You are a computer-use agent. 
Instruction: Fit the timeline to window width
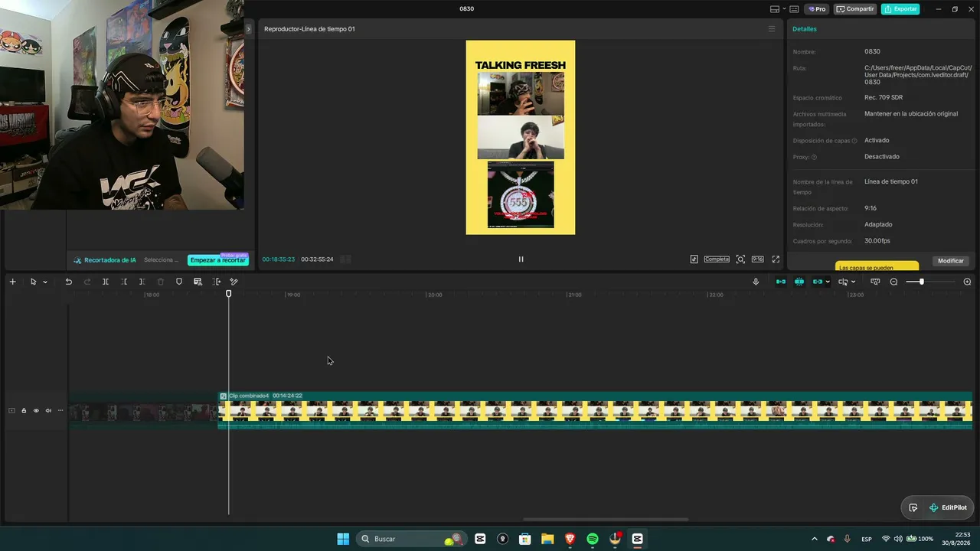(x=875, y=282)
